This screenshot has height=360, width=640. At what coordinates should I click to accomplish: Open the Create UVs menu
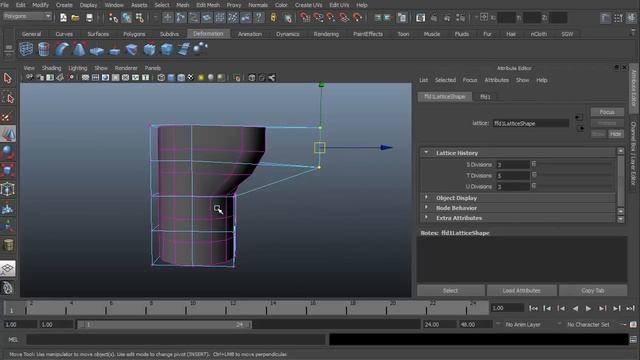(x=308, y=5)
